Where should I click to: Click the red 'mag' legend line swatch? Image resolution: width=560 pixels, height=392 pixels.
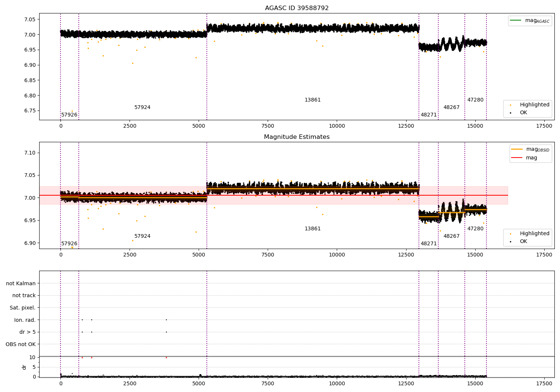pyautogui.click(x=517, y=158)
